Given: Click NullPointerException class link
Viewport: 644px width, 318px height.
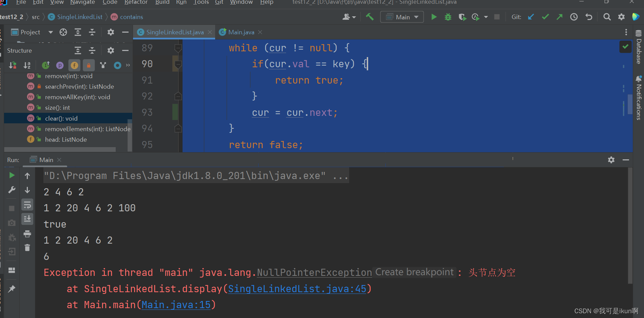Looking at the screenshot, I should (x=315, y=272).
